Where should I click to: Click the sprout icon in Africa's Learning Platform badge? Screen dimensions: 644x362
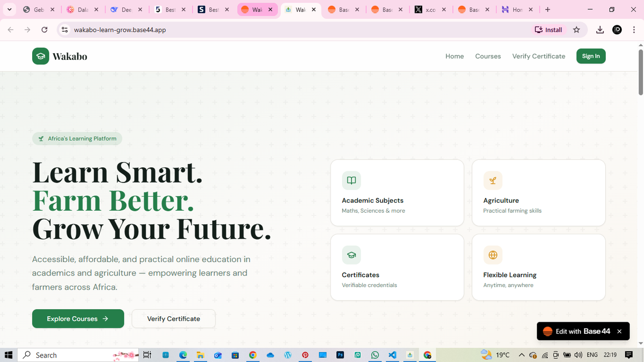41,139
